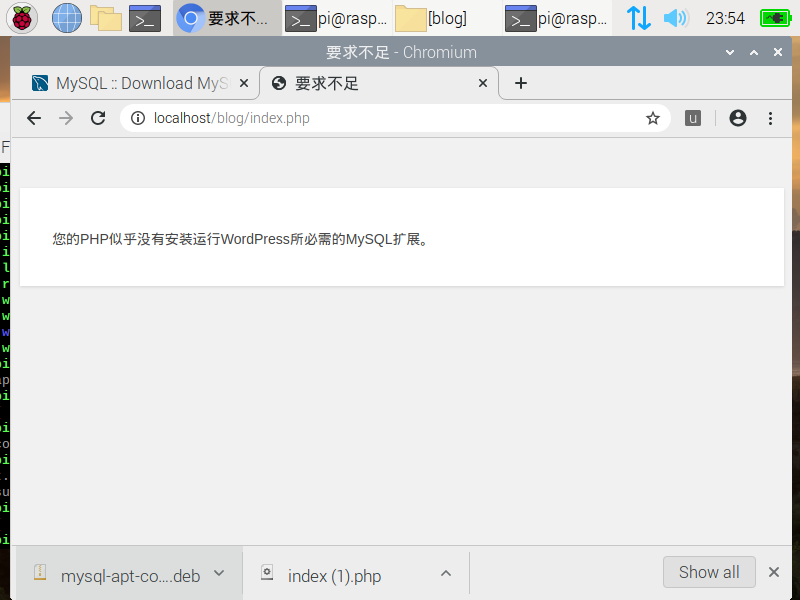Screen dimensions: 800x600
Task: View site information icon in the address bar
Action: 138,118
